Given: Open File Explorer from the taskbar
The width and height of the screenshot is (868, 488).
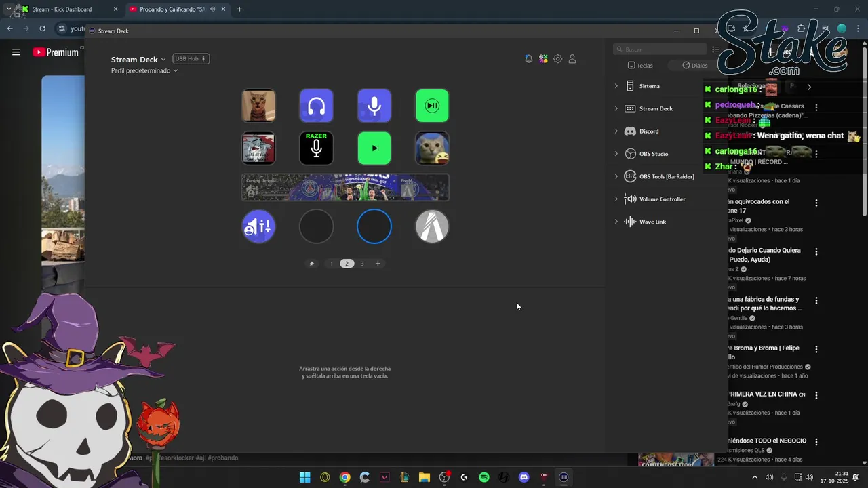Looking at the screenshot, I should [x=425, y=477].
